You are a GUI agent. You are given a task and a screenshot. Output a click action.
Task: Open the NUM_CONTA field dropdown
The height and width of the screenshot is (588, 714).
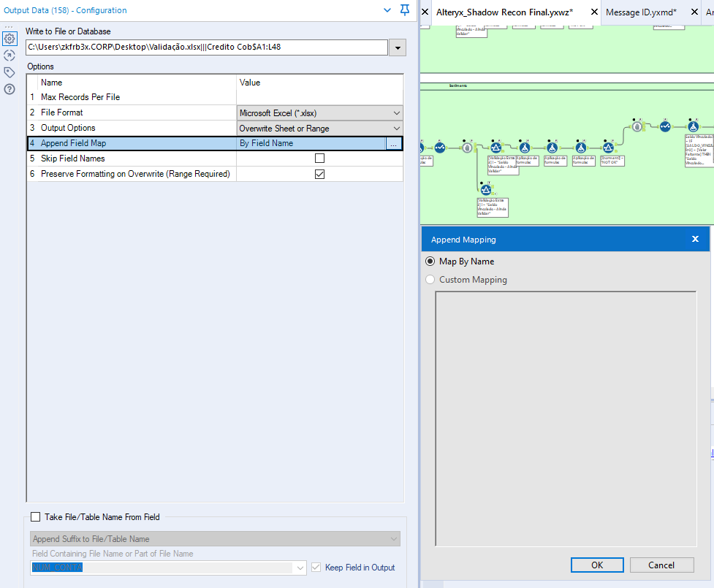[x=300, y=568]
